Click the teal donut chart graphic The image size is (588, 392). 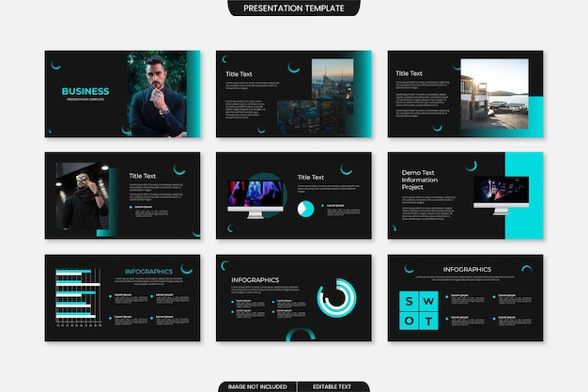click(x=337, y=298)
